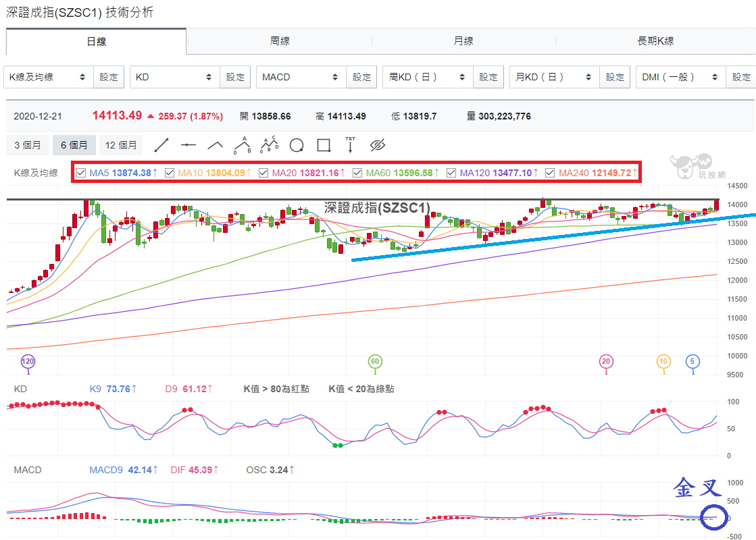The image size is (756, 540).
Task: Click the purple 120 MA timeline marker
Action: (28, 362)
